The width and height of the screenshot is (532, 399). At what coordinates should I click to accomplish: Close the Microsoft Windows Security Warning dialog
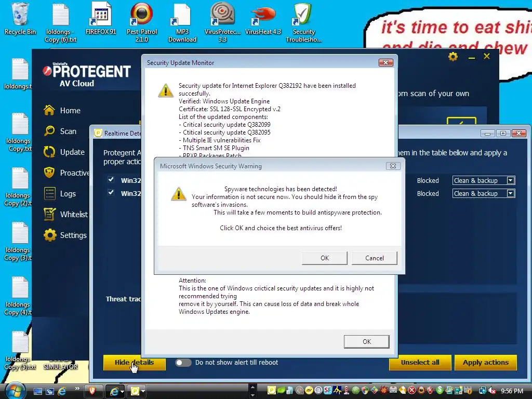393,166
